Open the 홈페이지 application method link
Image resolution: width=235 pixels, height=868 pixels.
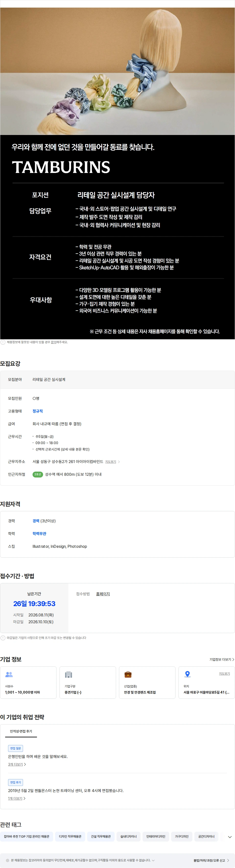coord(103,594)
